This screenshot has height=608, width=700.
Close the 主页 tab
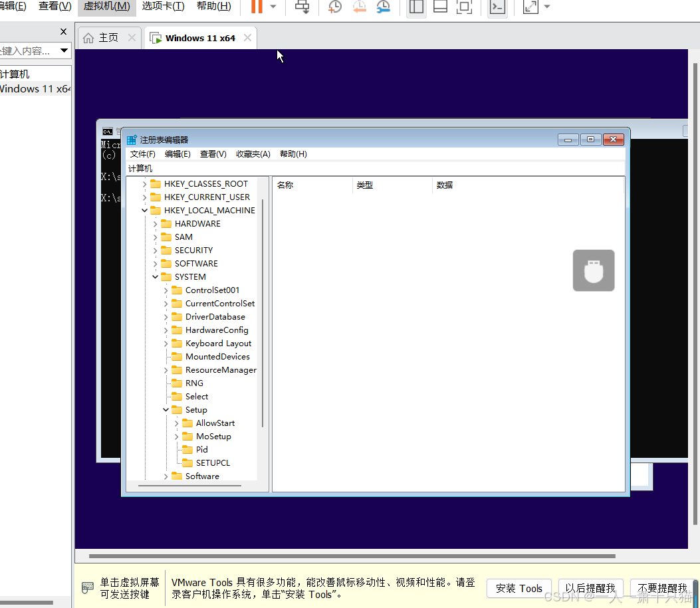click(132, 38)
